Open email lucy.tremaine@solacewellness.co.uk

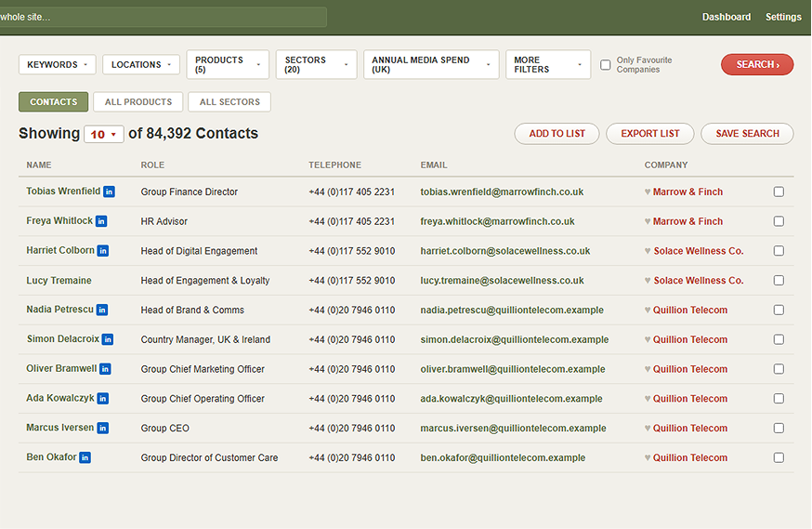(502, 280)
